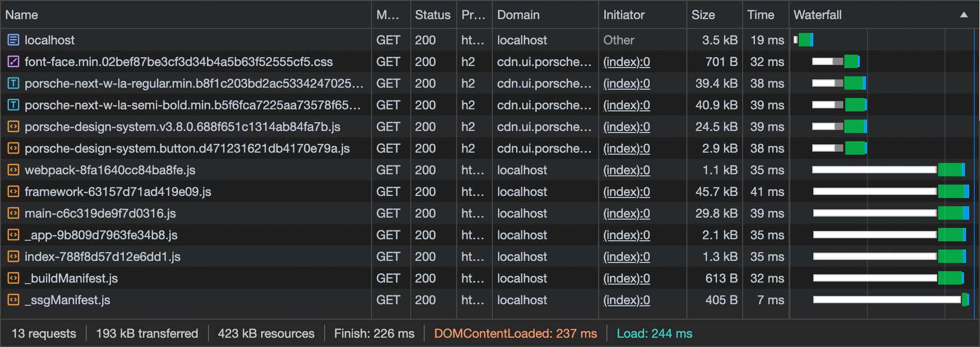
Task: Select the purple CSS icon for font-face.min stylesheet
Action: 12,61
